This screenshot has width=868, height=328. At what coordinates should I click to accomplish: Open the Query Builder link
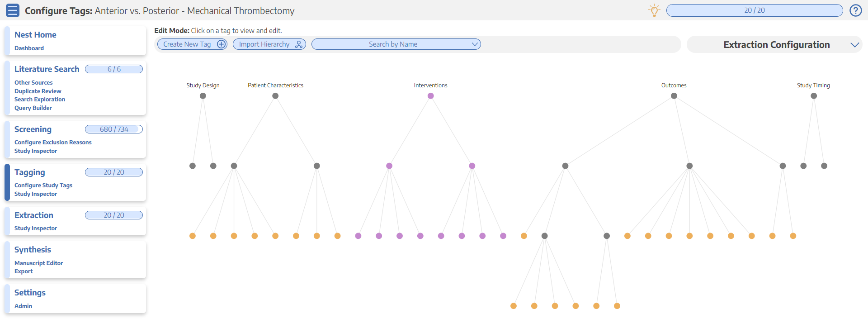(33, 108)
